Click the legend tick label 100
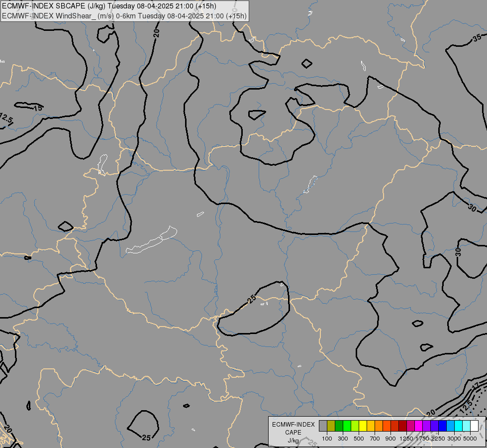Viewport: 487px width, 448px height. (327, 439)
